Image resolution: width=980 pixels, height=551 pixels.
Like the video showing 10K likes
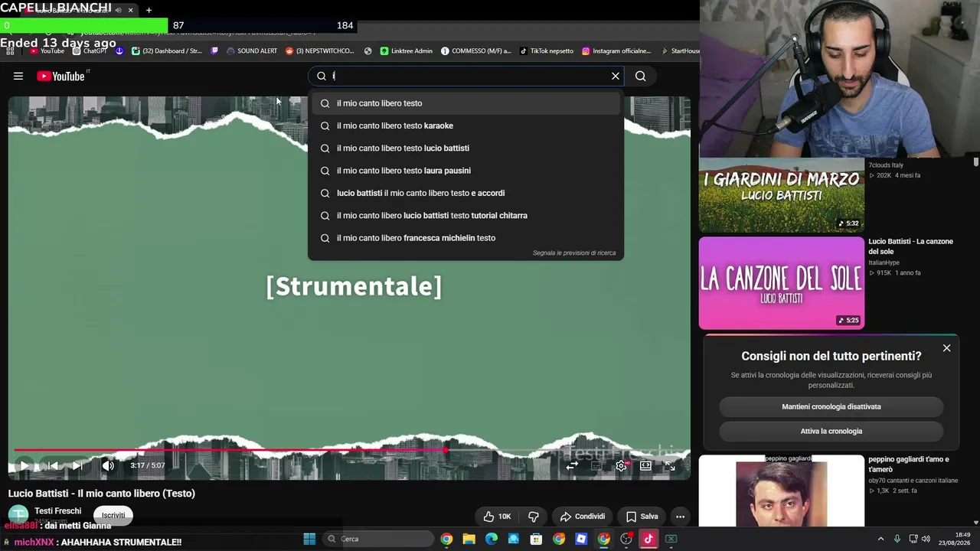click(497, 517)
